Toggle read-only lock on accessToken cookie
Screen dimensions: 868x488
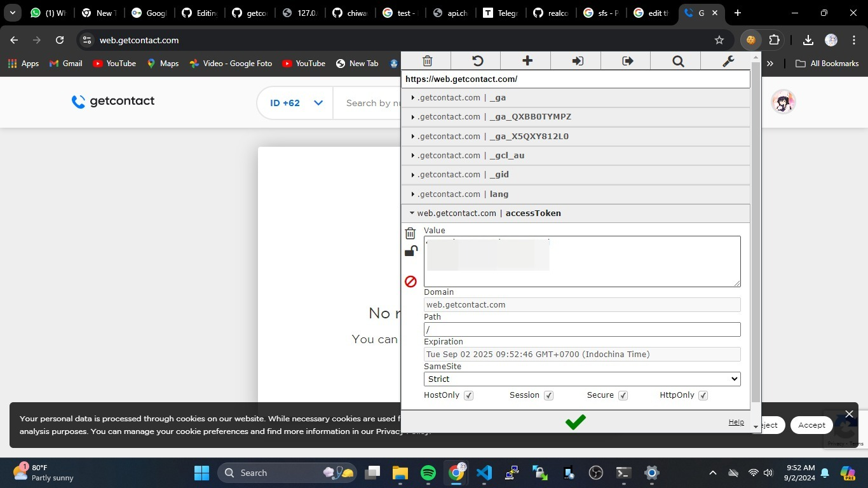tap(411, 251)
